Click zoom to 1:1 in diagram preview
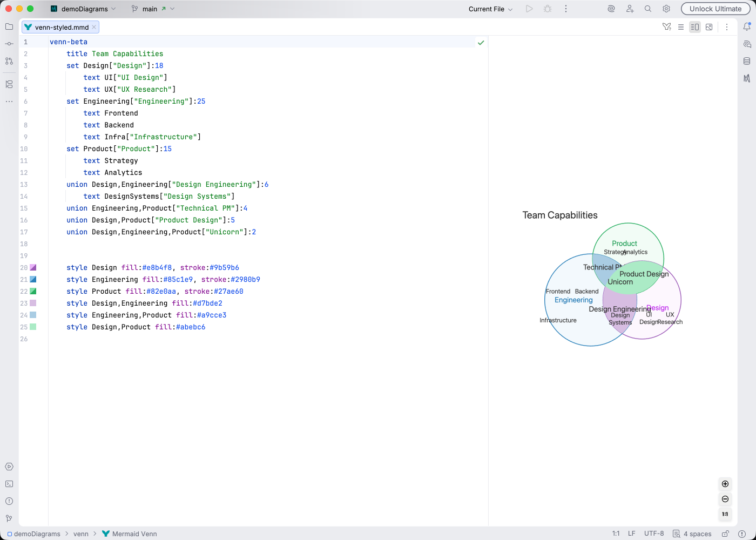The width and height of the screenshot is (756, 540). 725,514
